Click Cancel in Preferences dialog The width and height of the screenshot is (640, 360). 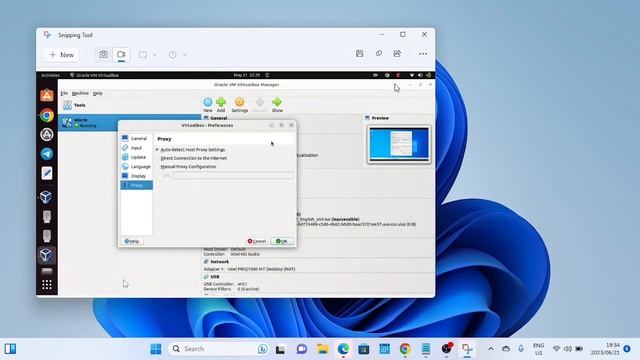[x=257, y=241]
